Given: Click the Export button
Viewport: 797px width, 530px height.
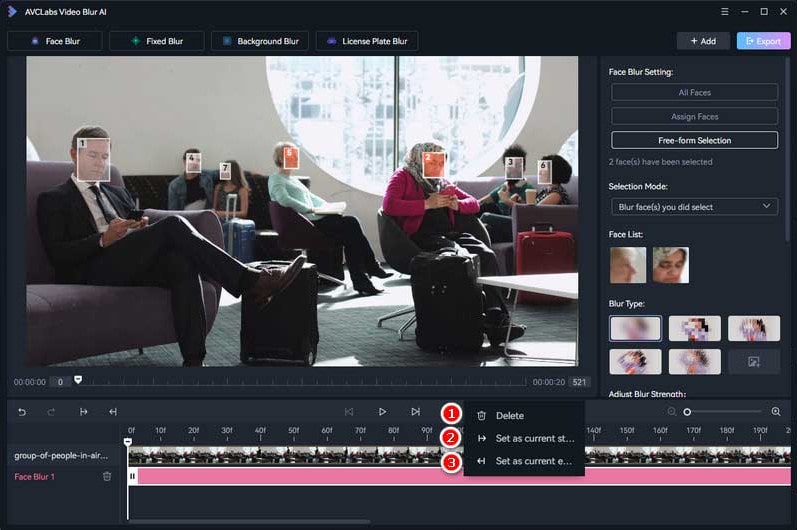Looking at the screenshot, I should click(763, 41).
